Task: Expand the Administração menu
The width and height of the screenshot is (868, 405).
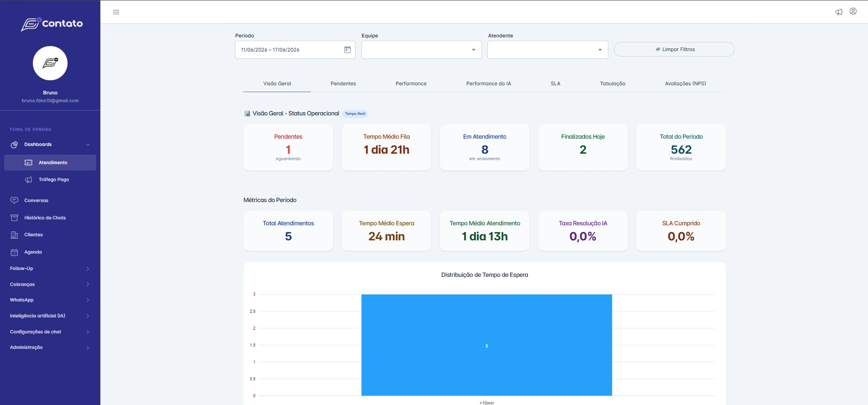Action: [50, 348]
